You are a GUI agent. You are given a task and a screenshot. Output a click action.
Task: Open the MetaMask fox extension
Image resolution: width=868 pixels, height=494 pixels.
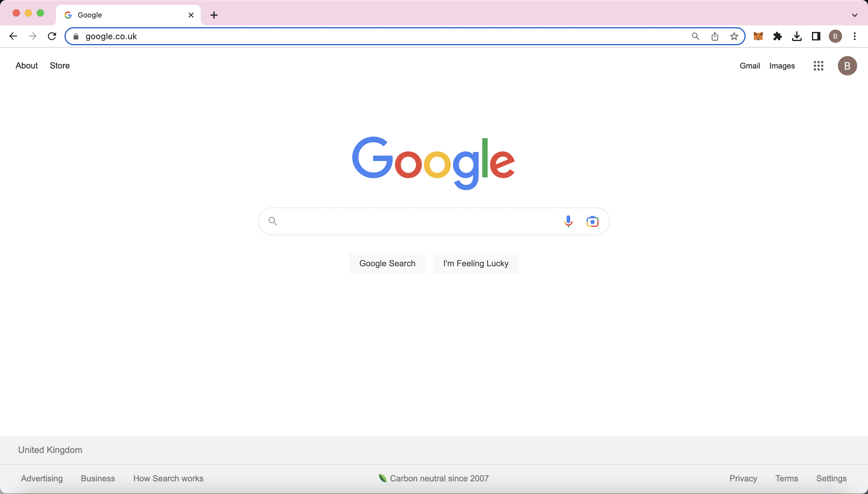(x=758, y=36)
